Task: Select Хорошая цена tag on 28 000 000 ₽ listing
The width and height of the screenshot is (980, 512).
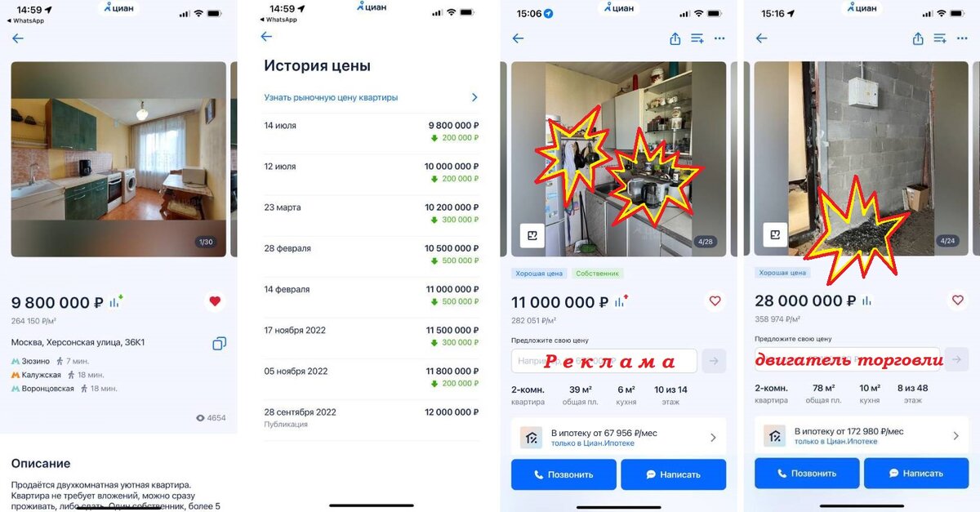Action: [x=783, y=273]
